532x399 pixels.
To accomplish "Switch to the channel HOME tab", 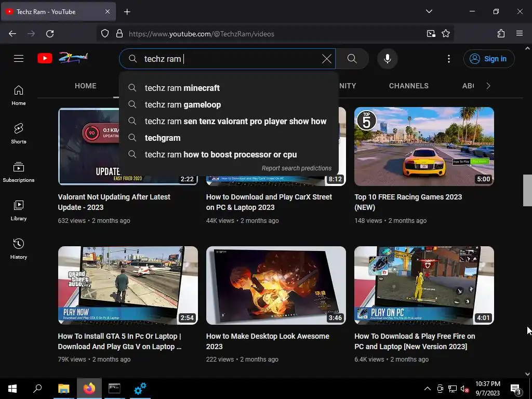I will click(x=86, y=86).
